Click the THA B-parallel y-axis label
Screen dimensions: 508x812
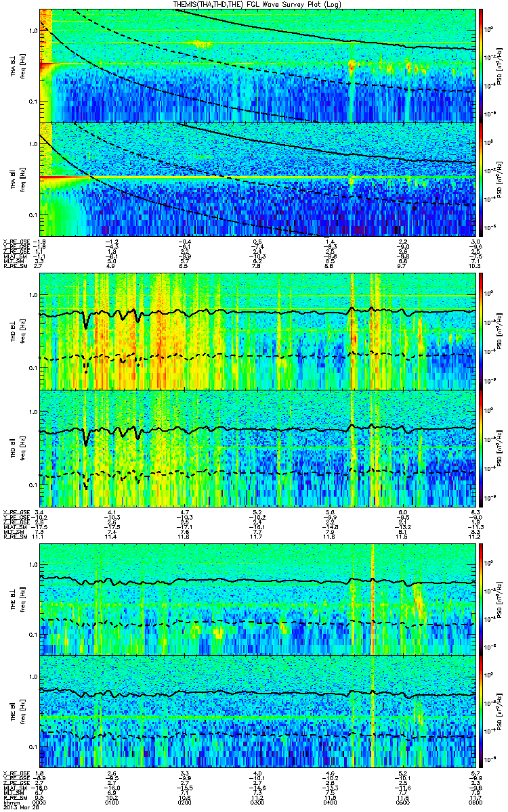[x=17, y=179]
